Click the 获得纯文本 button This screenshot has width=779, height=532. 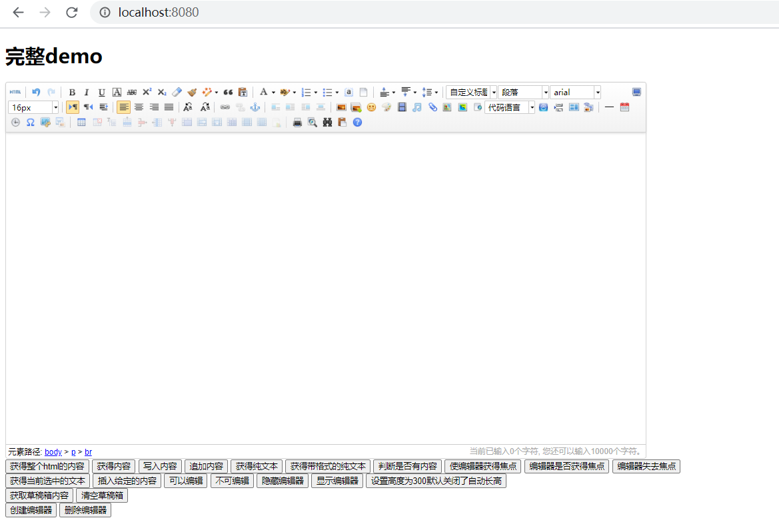point(257,467)
